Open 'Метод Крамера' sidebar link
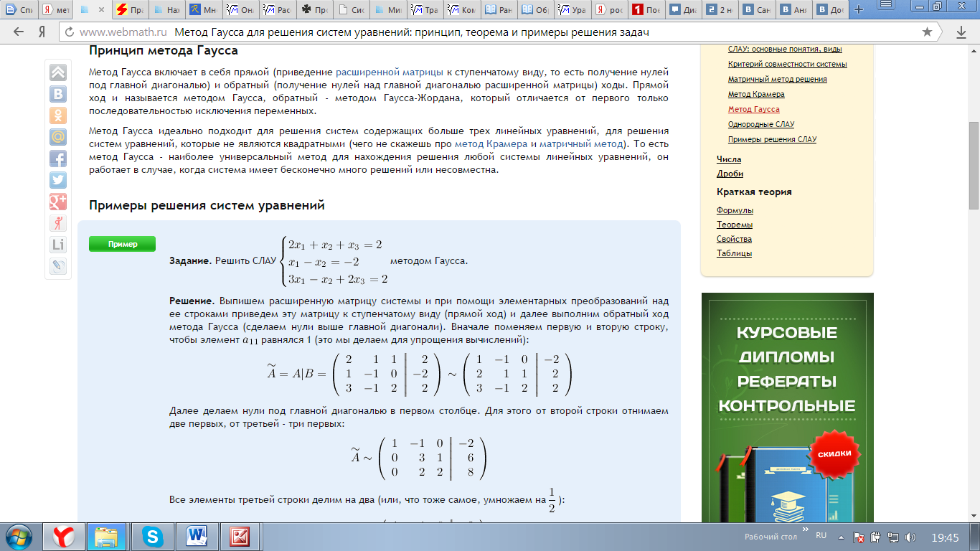Screen dimensions: 980x551 pos(756,94)
